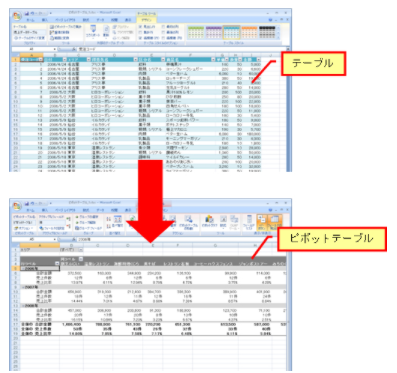The width and height of the screenshot is (397, 373).
Task: Click リンク解除 in top window's external data group
Action: tap(120, 38)
